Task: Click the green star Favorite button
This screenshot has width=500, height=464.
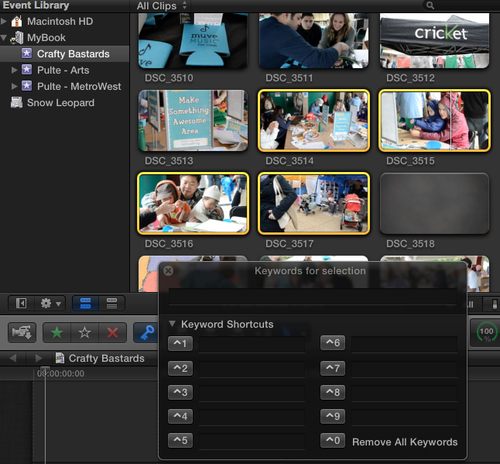Action: pyautogui.click(x=57, y=332)
